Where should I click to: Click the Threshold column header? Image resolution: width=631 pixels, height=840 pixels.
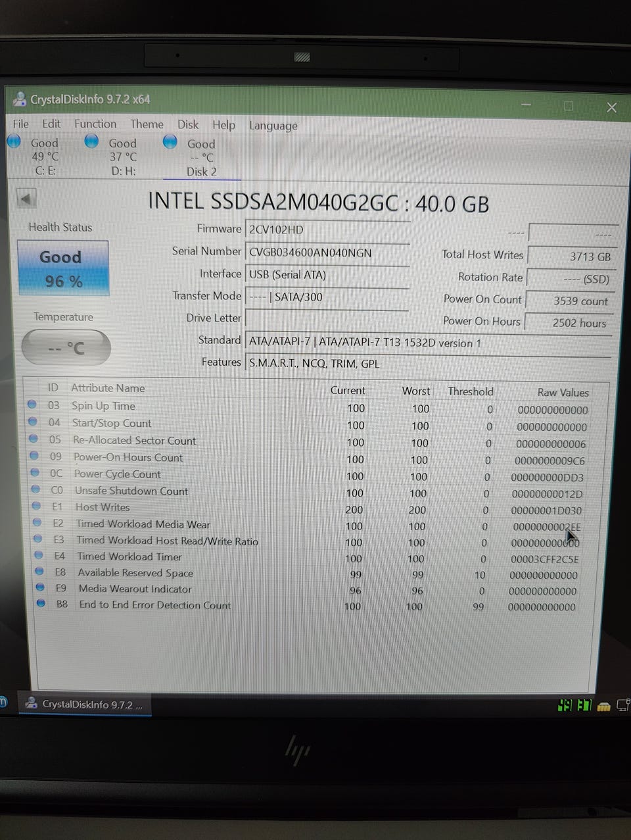point(471,391)
